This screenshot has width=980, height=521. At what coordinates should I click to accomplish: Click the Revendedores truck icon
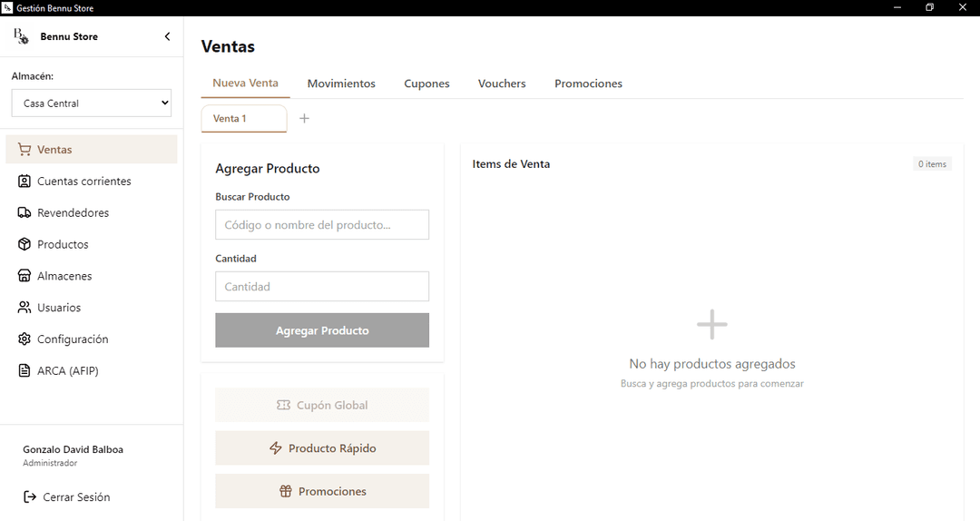point(24,212)
